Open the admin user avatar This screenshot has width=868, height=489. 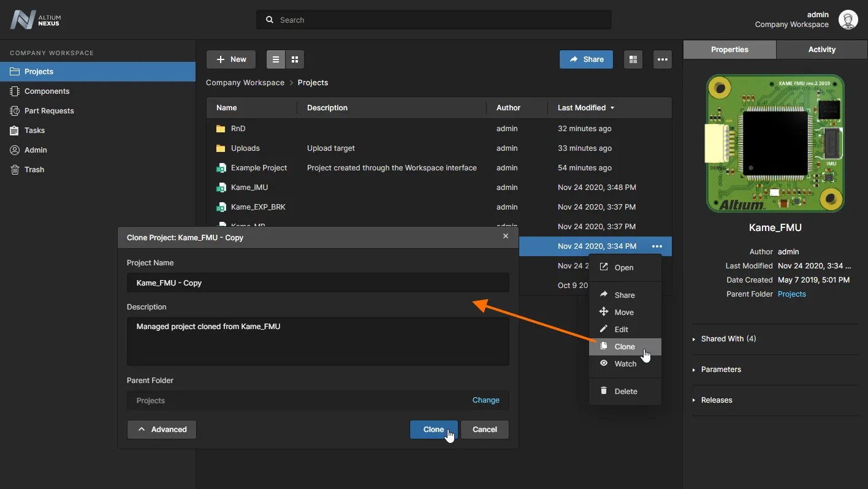(x=848, y=20)
